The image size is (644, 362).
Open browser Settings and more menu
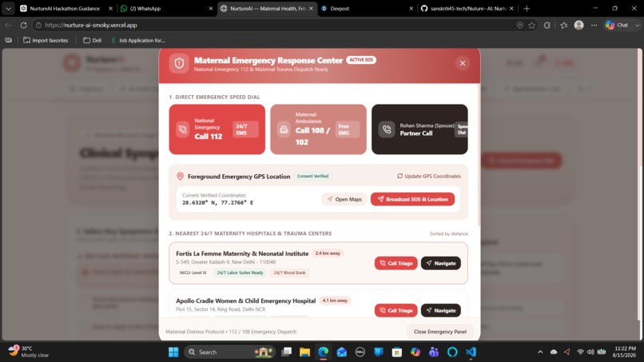point(594,25)
